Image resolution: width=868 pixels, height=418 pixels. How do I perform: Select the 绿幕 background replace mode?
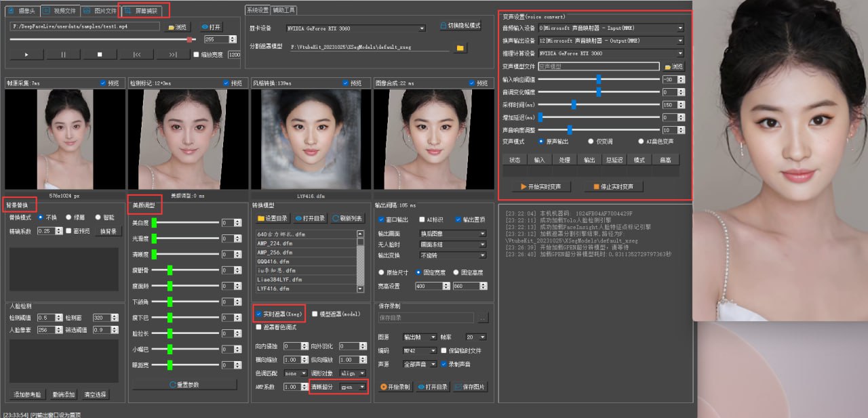[68, 217]
